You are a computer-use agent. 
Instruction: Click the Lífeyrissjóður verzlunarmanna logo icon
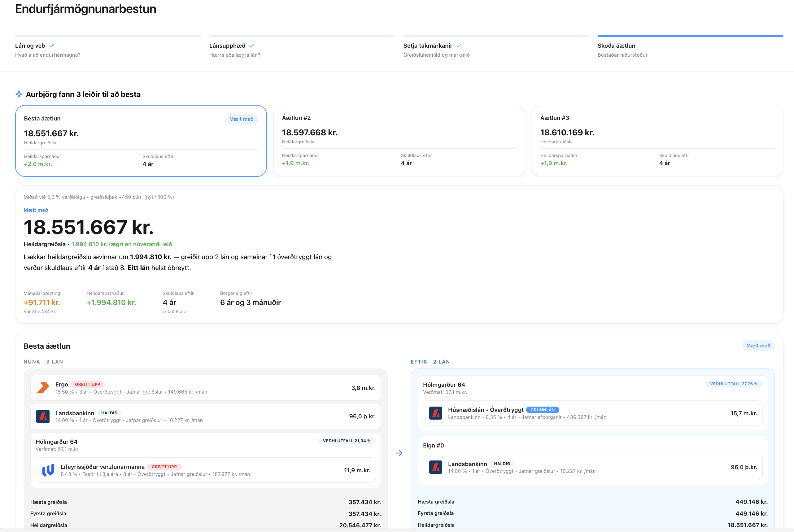point(48,470)
